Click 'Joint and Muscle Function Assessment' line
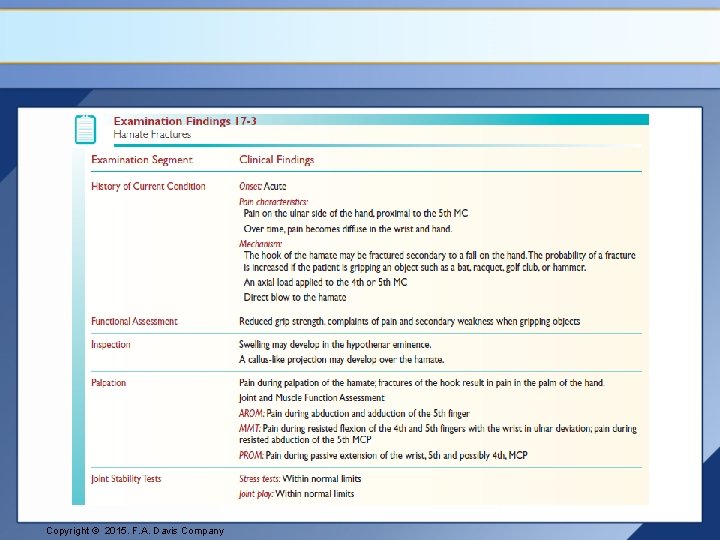 pyautogui.click(x=312, y=398)
